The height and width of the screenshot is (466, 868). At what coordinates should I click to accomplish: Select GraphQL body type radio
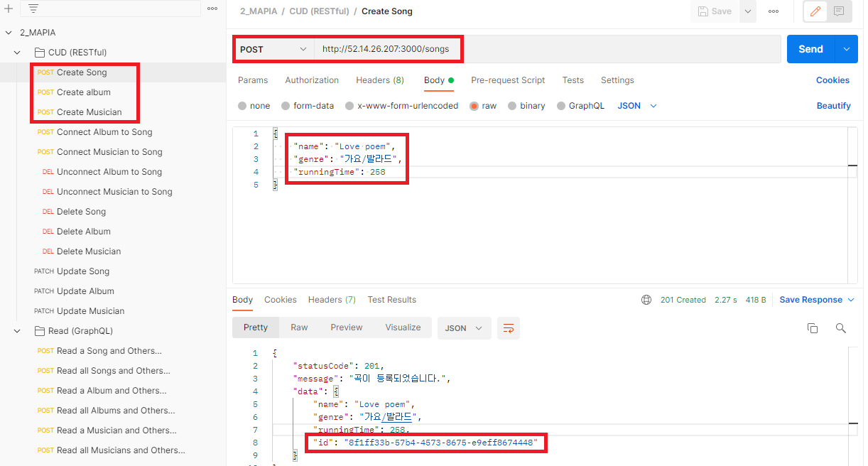561,106
